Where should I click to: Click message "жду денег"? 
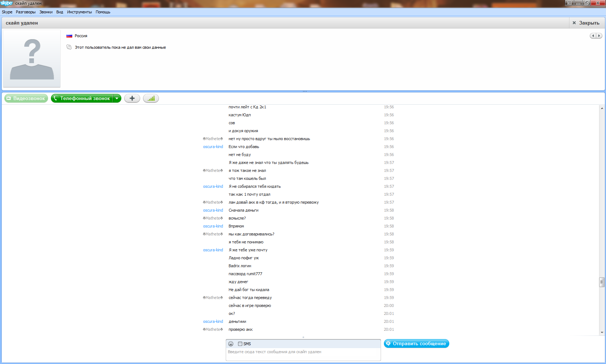(238, 282)
